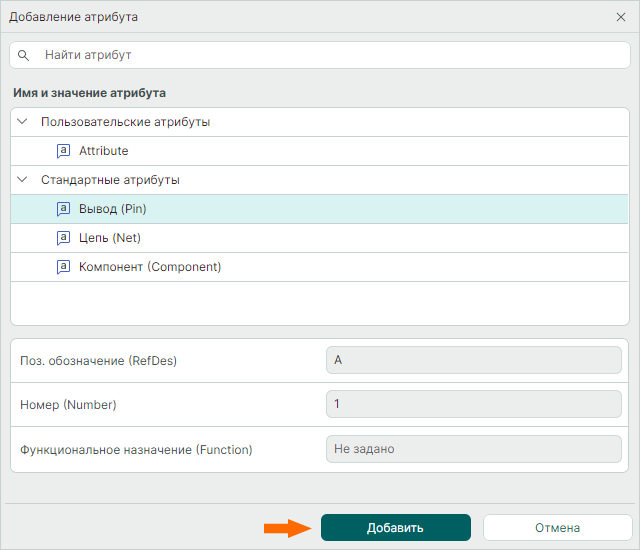Select Цепь (Net) attribute row

pyautogui.click(x=109, y=238)
